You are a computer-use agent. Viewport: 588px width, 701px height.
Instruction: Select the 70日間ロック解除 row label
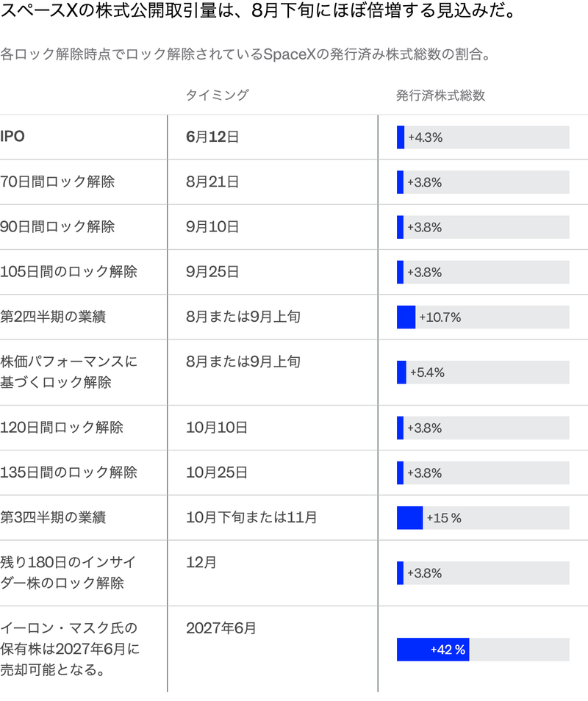pos(57,181)
